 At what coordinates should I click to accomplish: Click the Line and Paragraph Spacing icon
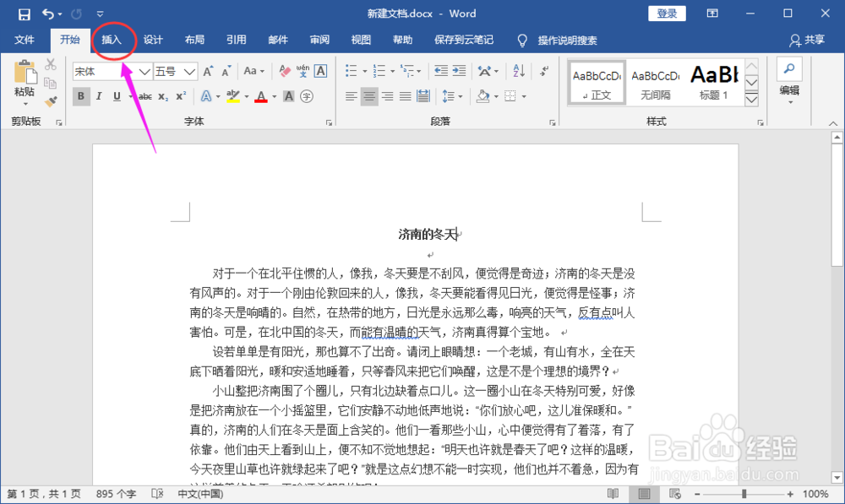pos(449,96)
